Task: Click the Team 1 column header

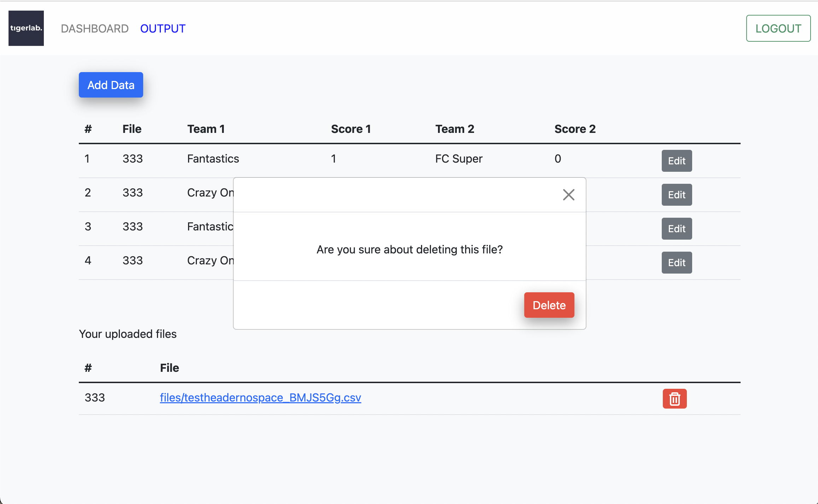Action: pos(206,129)
